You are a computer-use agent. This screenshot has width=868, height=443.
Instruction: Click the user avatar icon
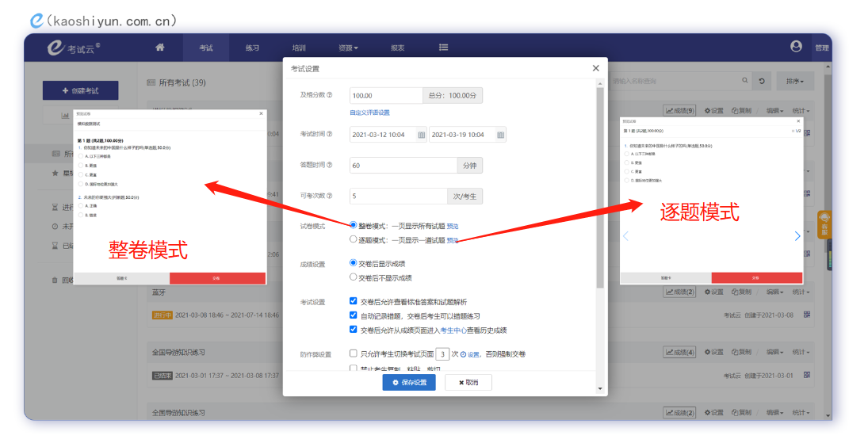click(x=796, y=47)
